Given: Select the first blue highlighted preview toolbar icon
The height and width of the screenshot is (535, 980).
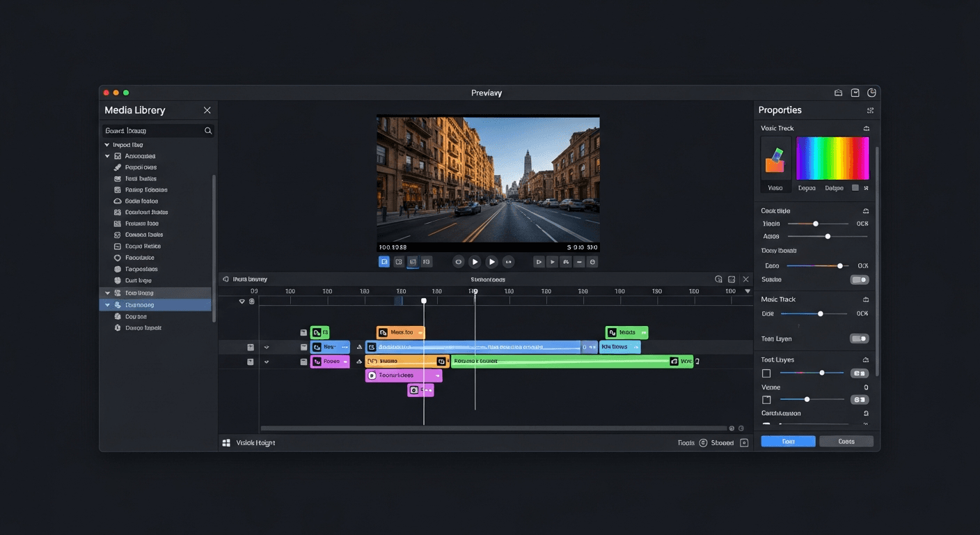Looking at the screenshot, I should (384, 261).
